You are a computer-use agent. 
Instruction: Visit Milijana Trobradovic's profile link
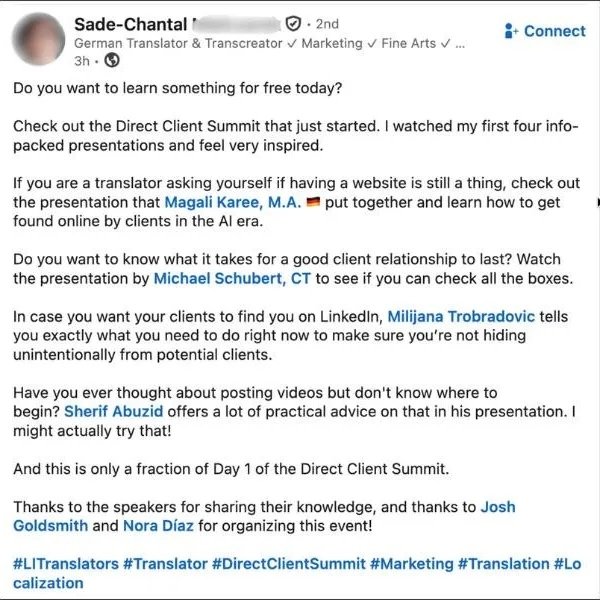click(461, 316)
